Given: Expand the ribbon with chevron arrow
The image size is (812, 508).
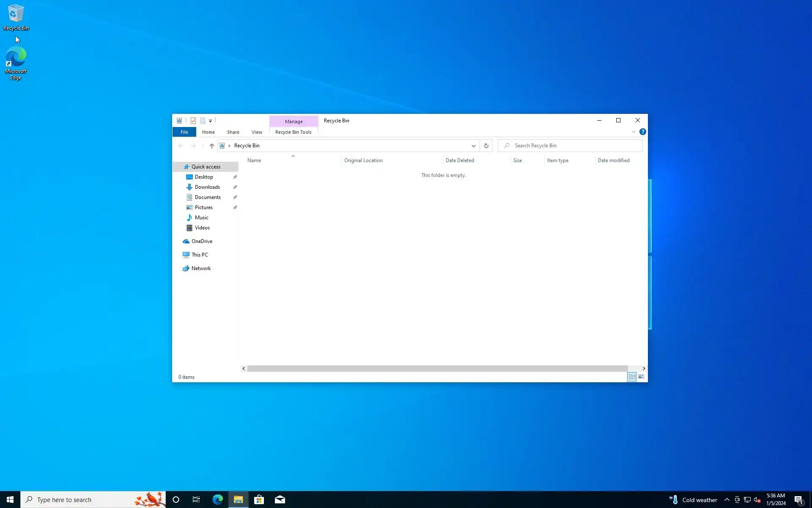Looking at the screenshot, I should (633, 132).
